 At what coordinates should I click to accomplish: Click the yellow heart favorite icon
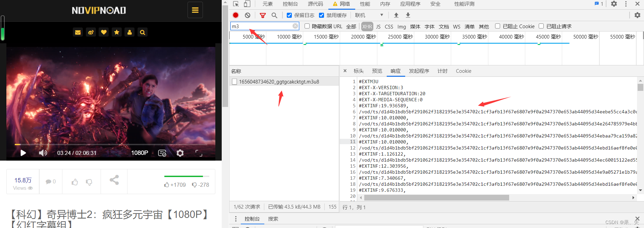click(104, 32)
